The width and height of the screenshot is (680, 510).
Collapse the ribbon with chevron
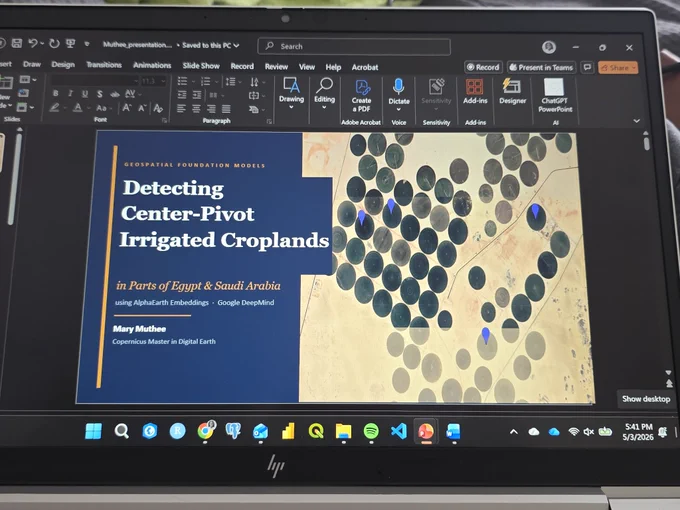coord(637,121)
